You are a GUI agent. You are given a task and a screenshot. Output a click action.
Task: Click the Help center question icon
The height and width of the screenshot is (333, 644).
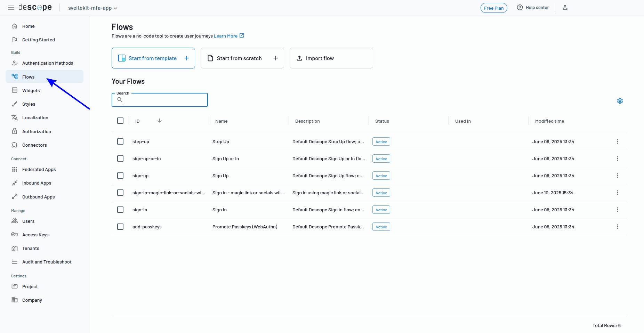click(x=520, y=7)
